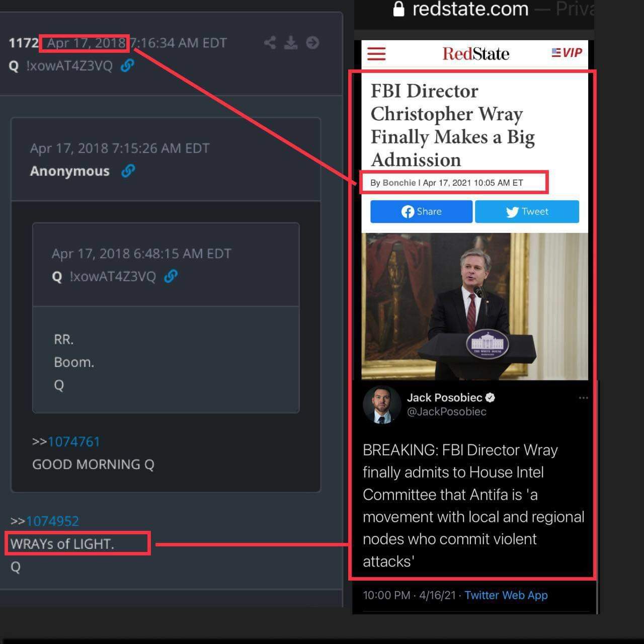Click the Christopher Wray article photo
Screen dimensions: 644x644
pos(474,306)
